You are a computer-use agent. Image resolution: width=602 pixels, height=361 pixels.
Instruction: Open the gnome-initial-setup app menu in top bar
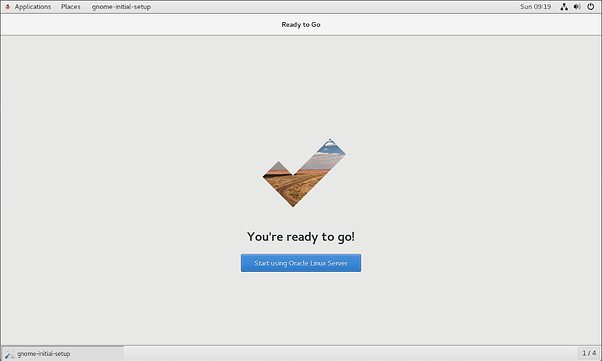click(121, 7)
